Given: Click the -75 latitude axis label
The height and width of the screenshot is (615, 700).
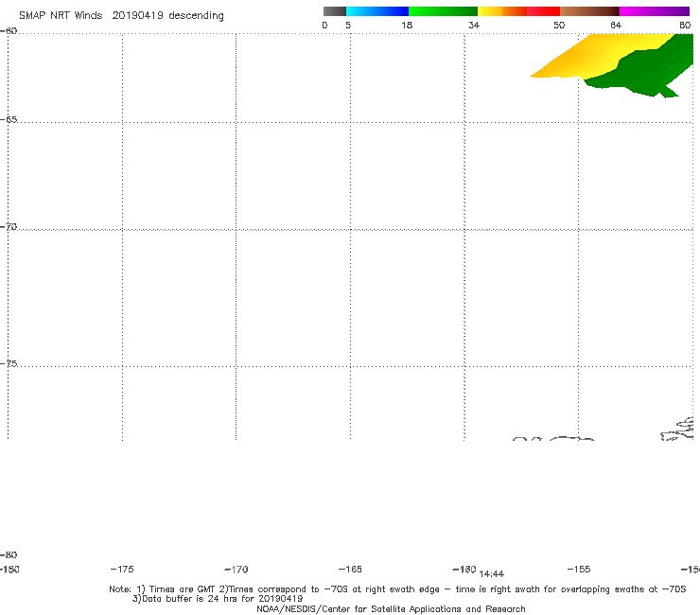Looking at the screenshot, I should click(x=9, y=363).
